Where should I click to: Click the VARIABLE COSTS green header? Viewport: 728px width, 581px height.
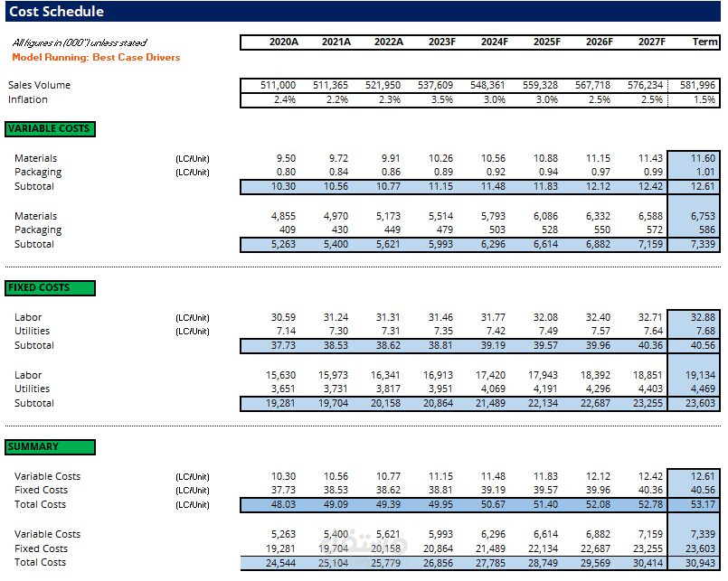tap(50, 129)
